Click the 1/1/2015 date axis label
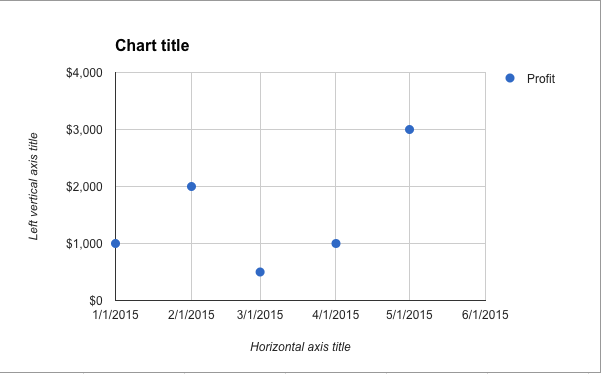 [115, 315]
